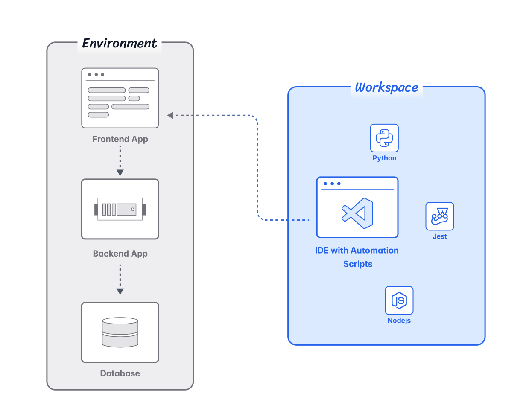Toggle the middle dot on the Frontend App titlebar
Screen dimensions: 532x420
(x=95, y=73)
